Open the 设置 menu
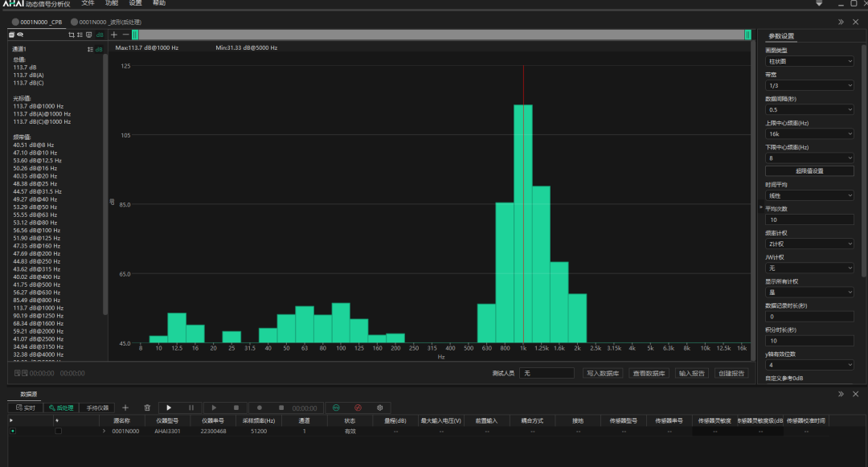This screenshot has height=467, width=868. coord(136,3)
